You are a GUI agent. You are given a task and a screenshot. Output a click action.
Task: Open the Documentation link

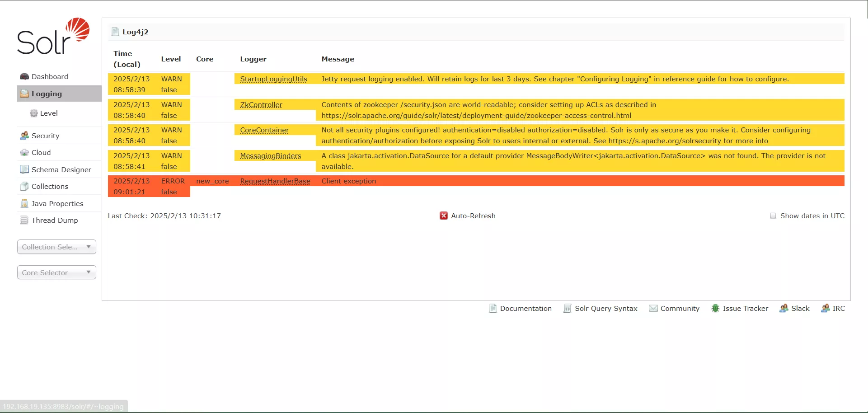point(525,309)
